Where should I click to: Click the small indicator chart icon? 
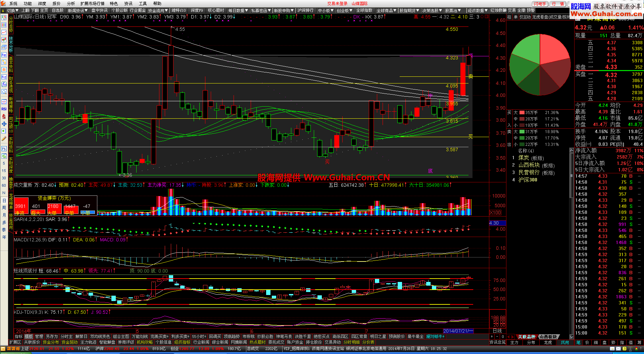tap(4, 102)
